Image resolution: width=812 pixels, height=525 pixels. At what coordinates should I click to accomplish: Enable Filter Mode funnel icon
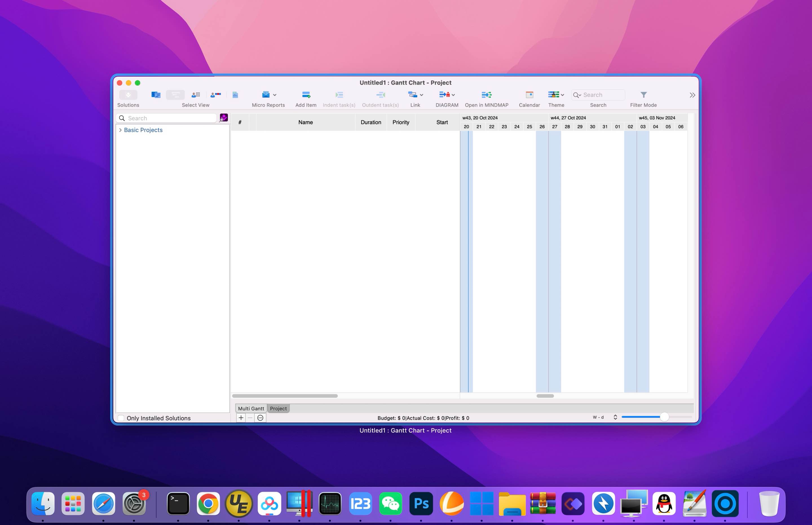point(643,95)
